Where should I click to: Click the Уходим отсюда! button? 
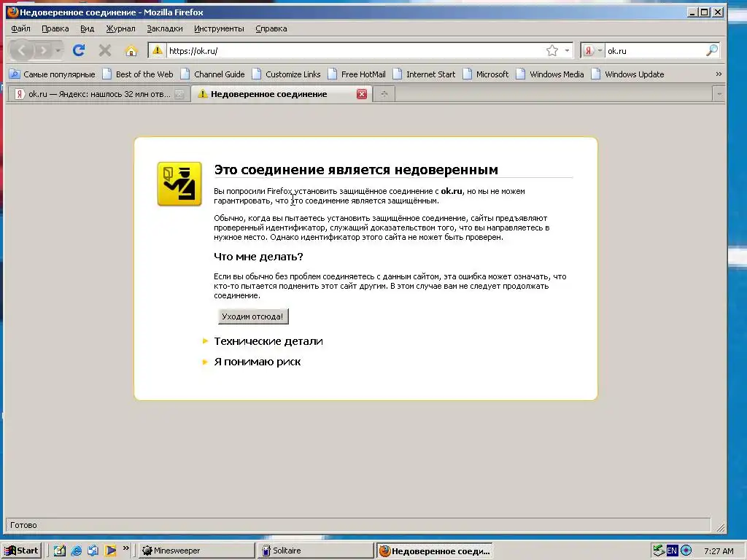253,316
